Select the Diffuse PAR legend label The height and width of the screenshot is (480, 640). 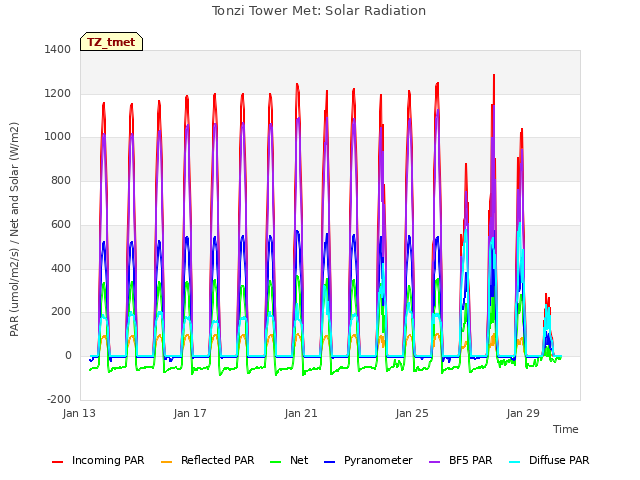pyautogui.click(x=559, y=460)
